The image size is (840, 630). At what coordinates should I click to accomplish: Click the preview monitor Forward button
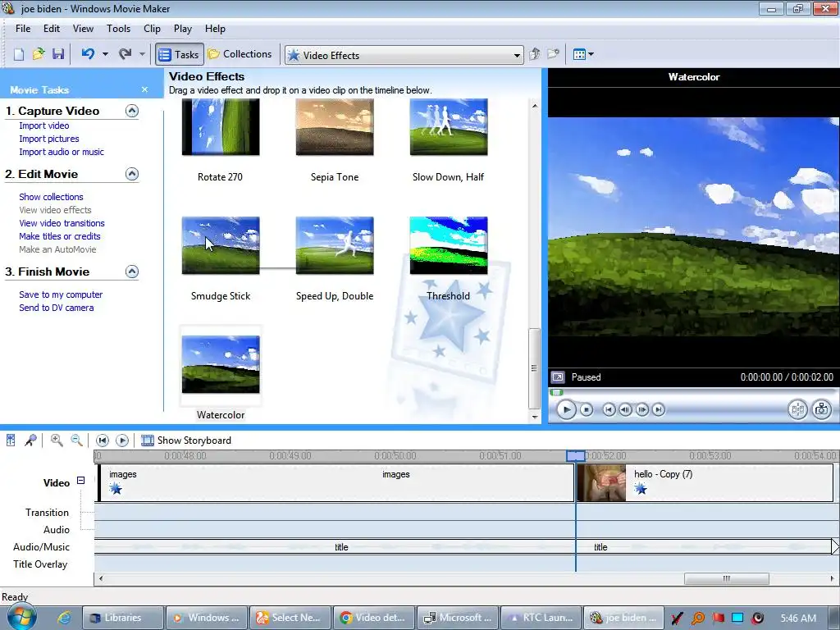pos(659,410)
